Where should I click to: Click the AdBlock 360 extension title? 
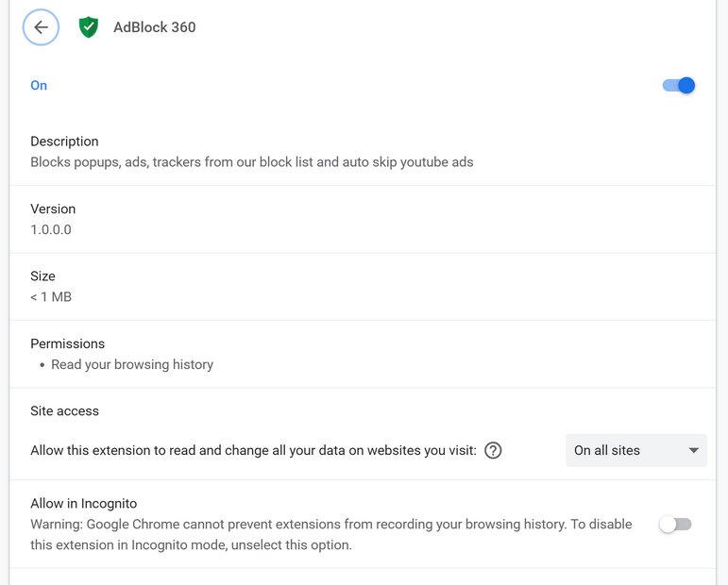point(155,27)
